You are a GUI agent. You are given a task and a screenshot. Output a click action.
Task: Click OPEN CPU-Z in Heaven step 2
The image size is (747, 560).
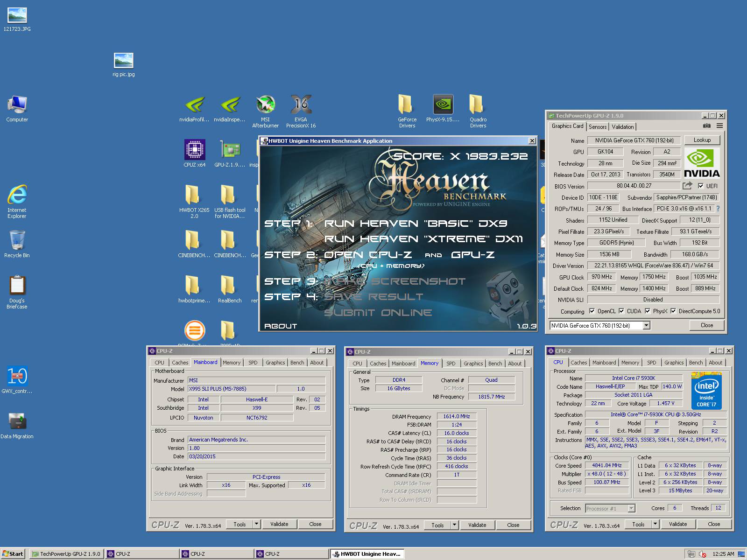[368, 255]
